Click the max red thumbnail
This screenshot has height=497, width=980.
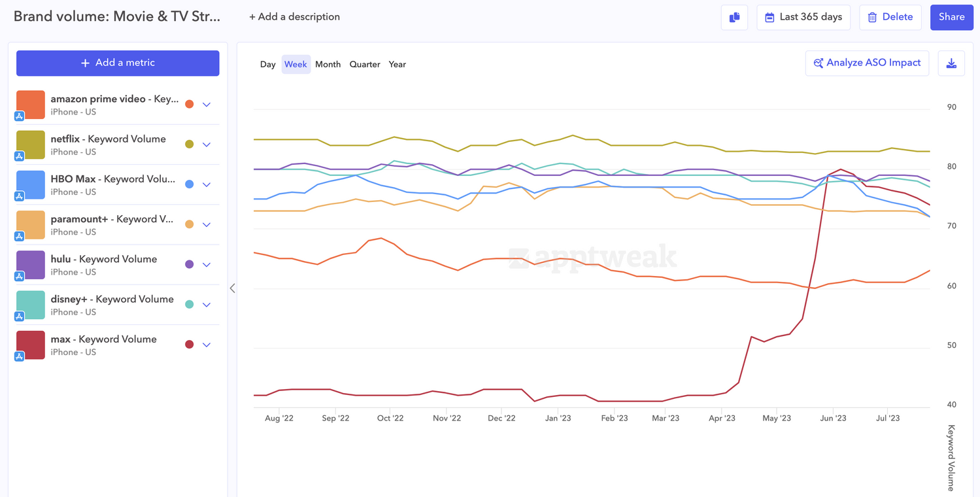(x=31, y=345)
